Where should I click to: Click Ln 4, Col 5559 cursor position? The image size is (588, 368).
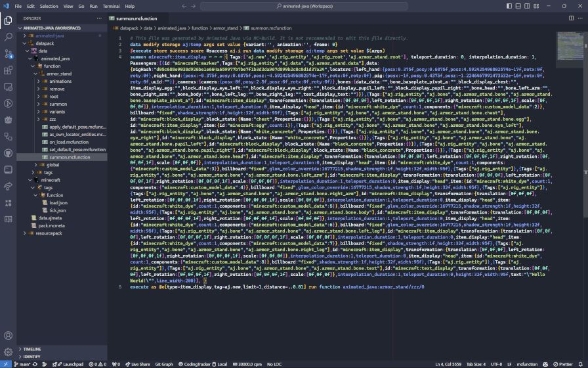pos(448,364)
